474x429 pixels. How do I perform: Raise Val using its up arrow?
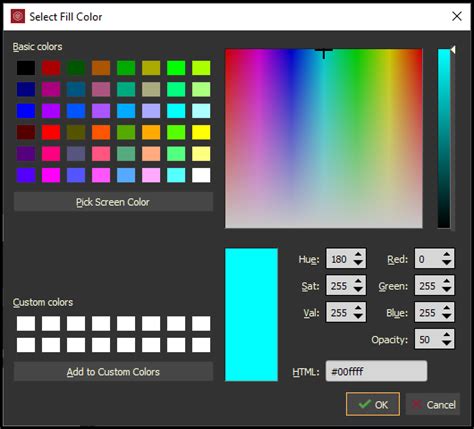pos(358,308)
